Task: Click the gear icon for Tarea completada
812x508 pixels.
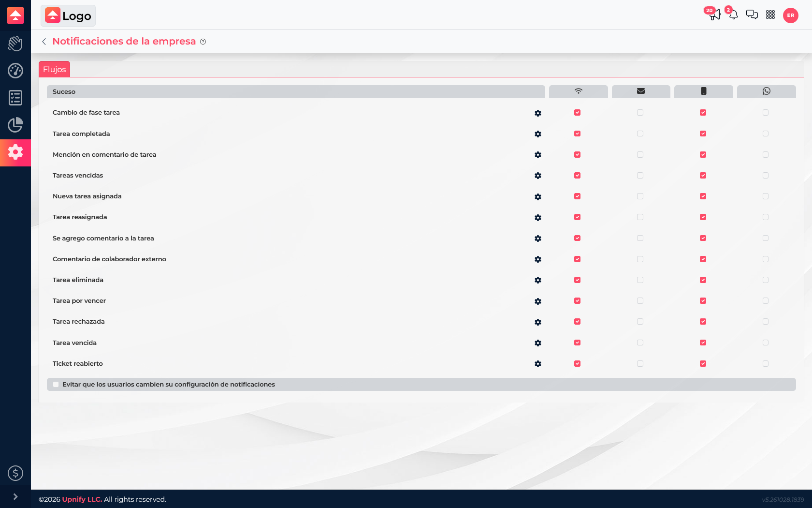Action: click(x=538, y=134)
